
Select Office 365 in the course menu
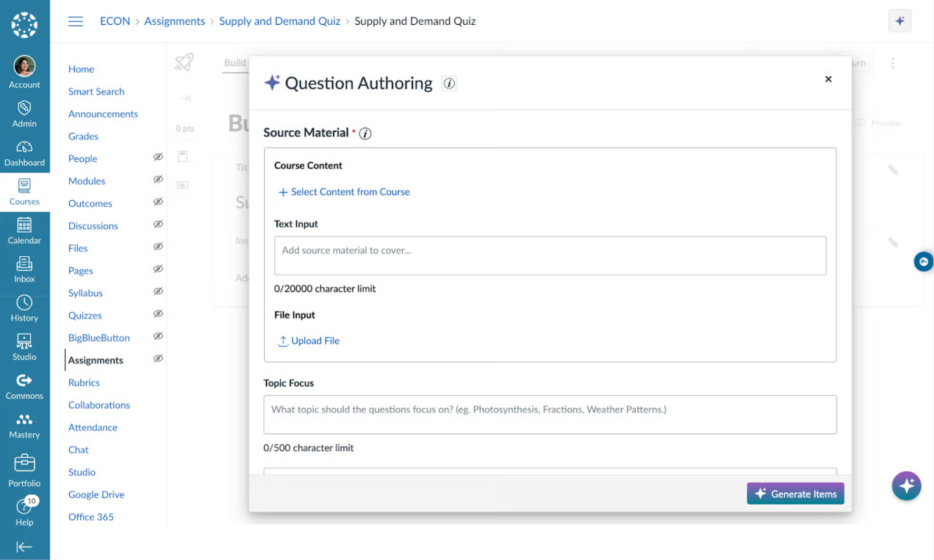(x=91, y=516)
